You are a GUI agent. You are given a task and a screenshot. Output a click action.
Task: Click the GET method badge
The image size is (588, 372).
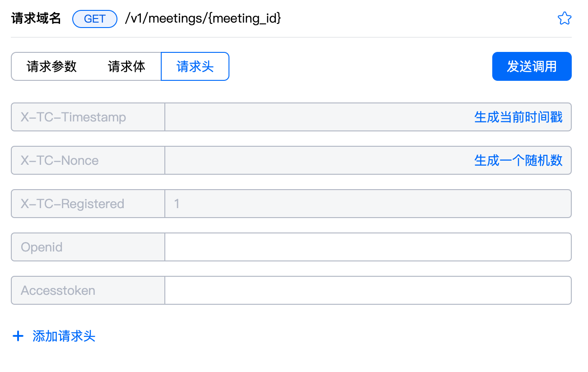point(95,19)
